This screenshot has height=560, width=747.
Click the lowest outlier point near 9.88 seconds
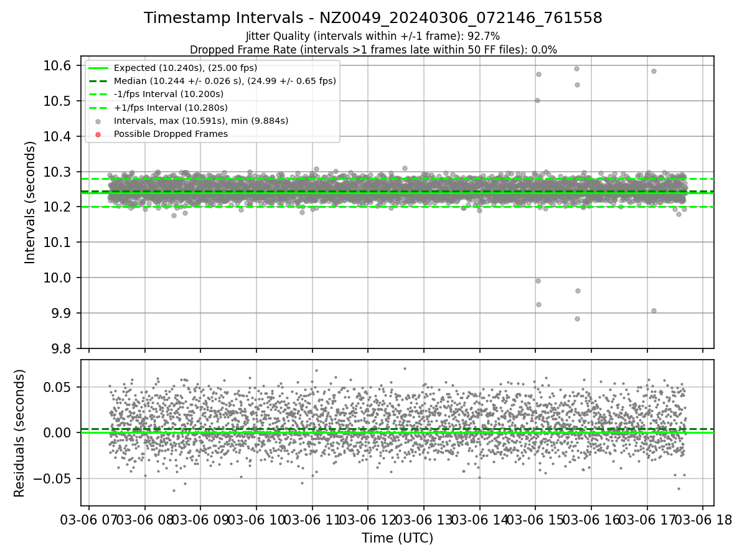point(577,319)
